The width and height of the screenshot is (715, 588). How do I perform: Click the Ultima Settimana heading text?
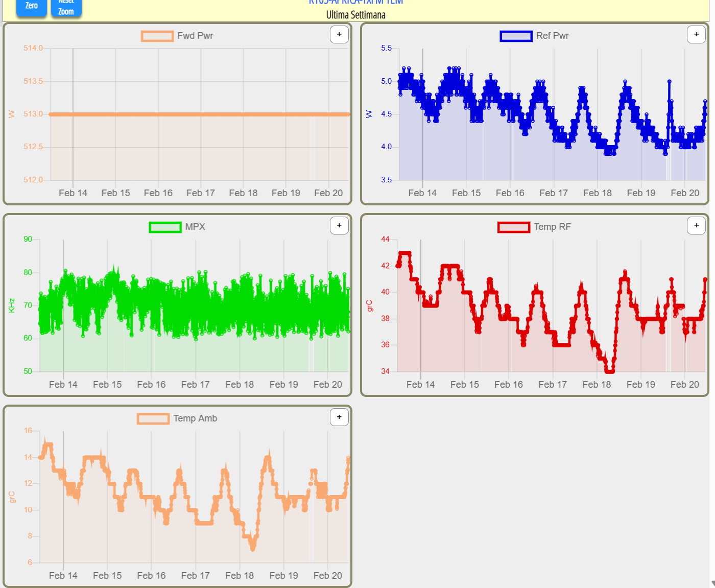pos(356,15)
